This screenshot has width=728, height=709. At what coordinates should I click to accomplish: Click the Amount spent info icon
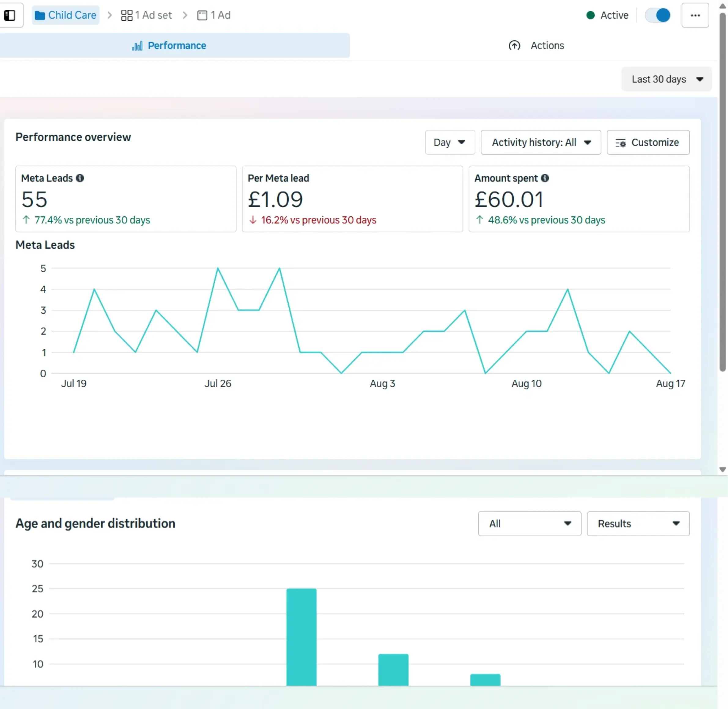545,178
